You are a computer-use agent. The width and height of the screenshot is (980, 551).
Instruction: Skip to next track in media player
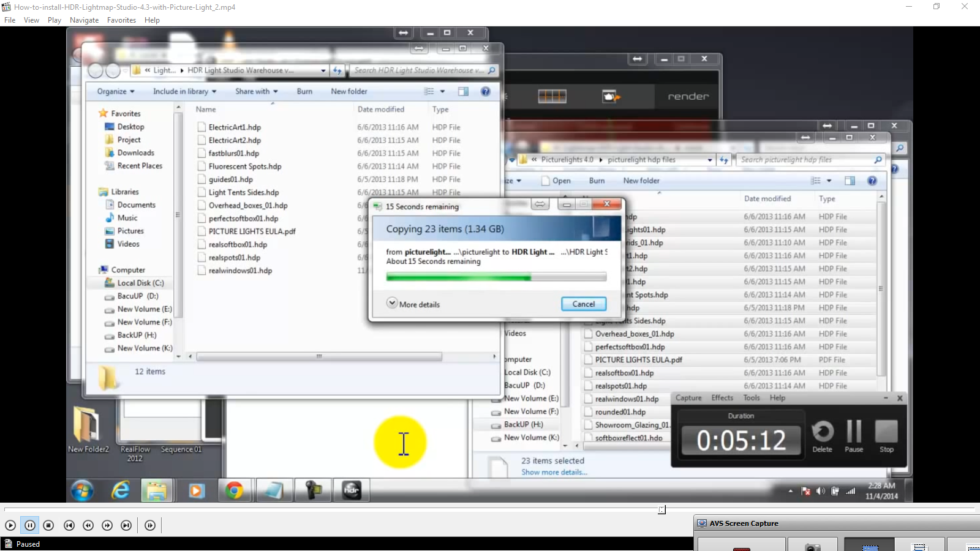click(126, 525)
